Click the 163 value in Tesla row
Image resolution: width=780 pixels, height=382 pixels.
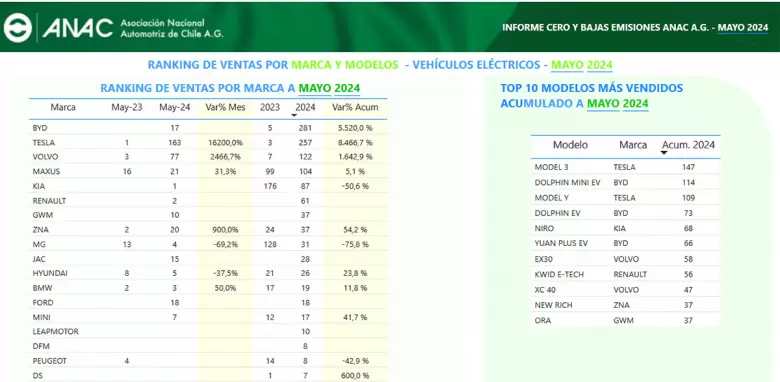coord(175,142)
